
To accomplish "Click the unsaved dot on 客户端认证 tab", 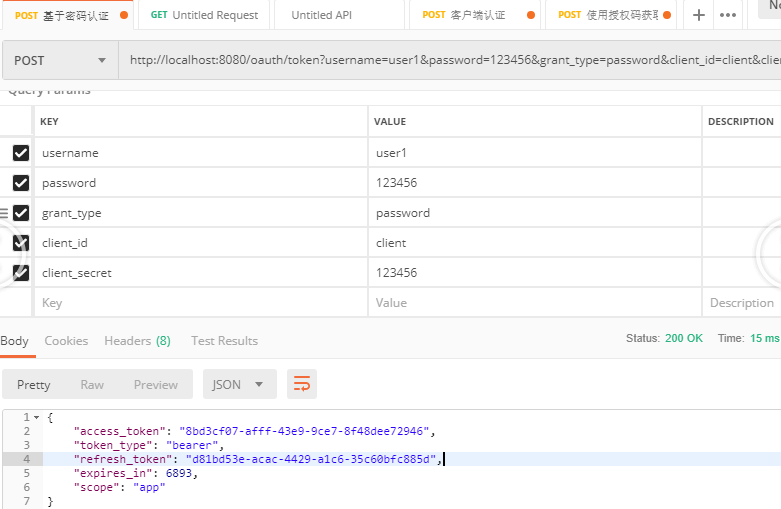I will click(531, 15).
